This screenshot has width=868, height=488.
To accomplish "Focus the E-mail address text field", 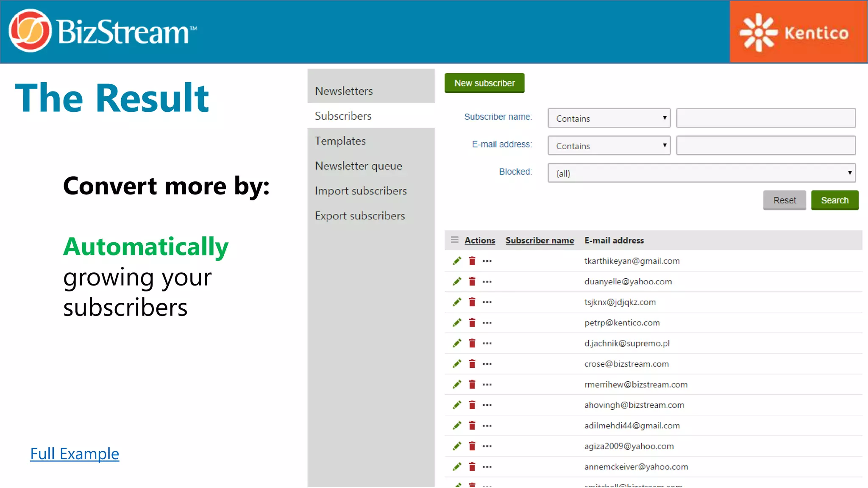I will coord(766,145).
